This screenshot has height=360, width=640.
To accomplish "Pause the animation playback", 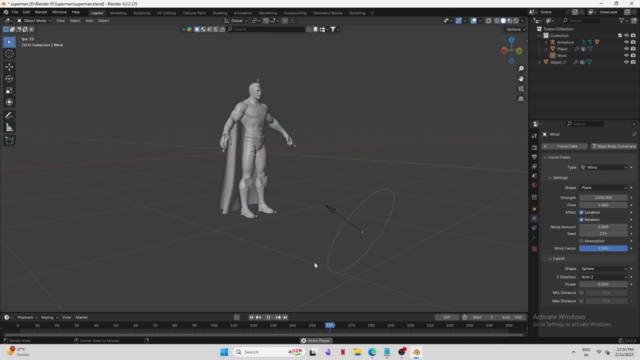I will 268,317.
